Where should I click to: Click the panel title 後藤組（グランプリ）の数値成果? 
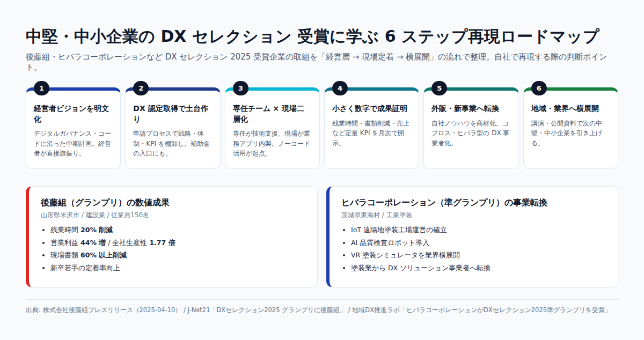pos(105,202)
